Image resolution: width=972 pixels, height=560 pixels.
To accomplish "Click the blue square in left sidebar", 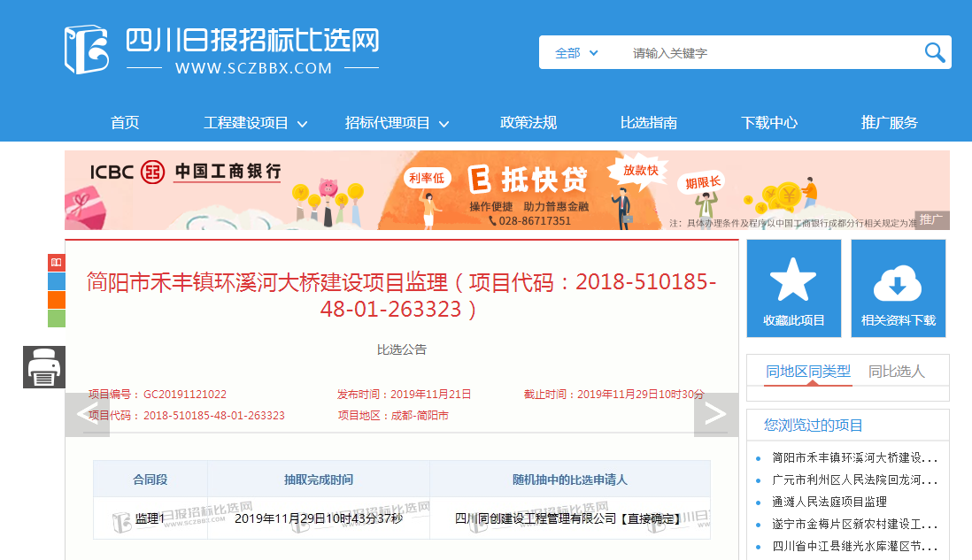I will coord(57,281).
